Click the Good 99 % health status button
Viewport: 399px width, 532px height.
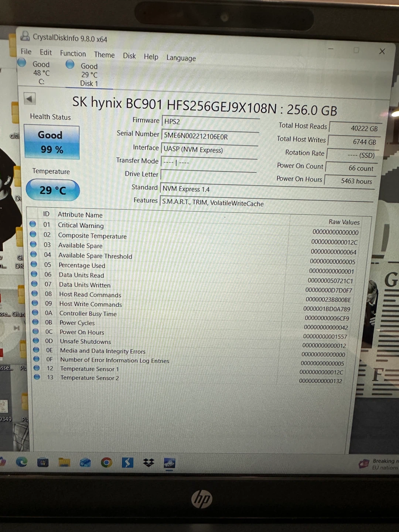pos(52,142)
